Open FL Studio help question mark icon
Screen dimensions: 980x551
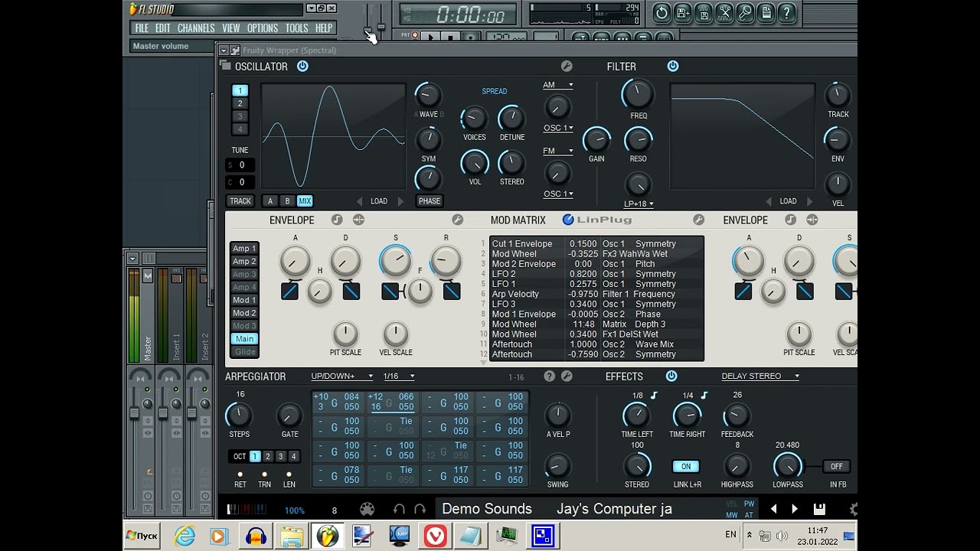tap(786, 13)
